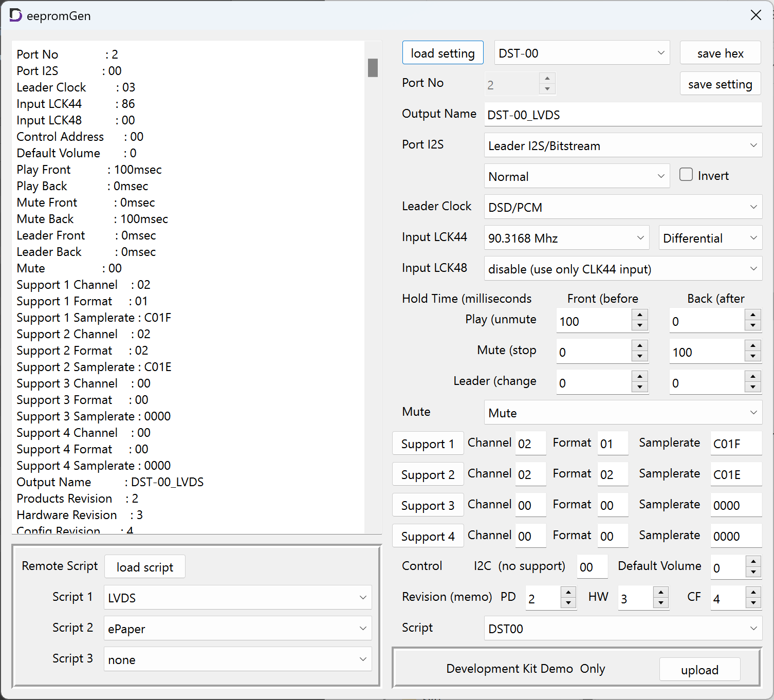Open the DST-00 settings dropdown
The image size is (774, 700).
[x=582, y=53]
